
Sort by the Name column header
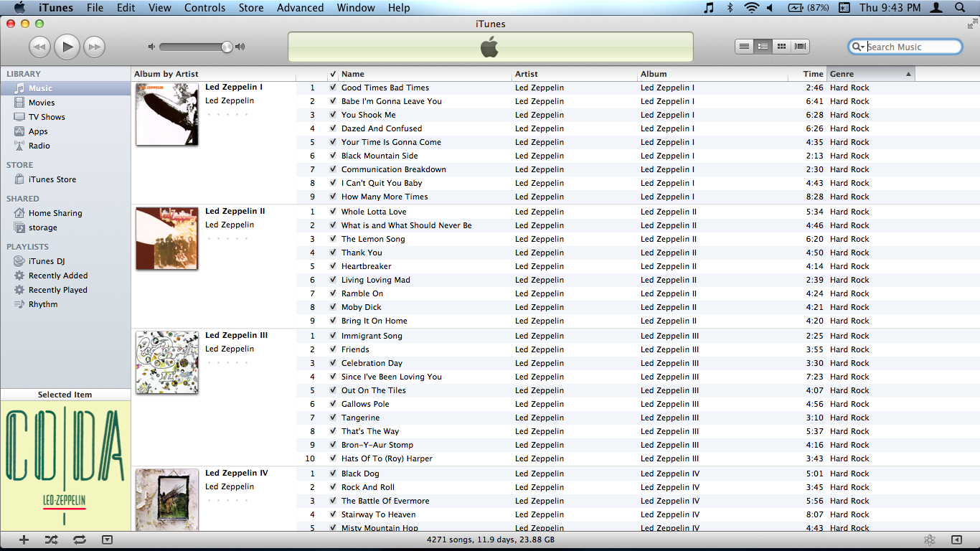coord(425,74)
